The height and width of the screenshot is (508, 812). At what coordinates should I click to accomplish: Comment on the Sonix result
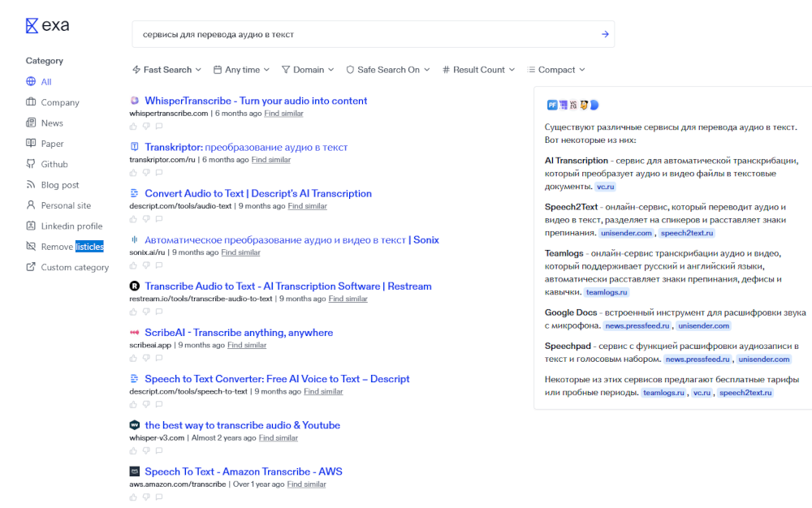coord(159,265)
